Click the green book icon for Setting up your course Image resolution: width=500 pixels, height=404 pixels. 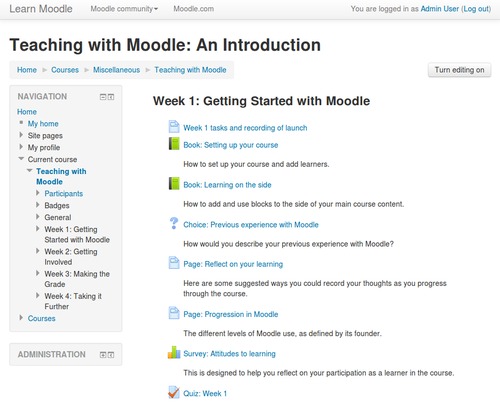click(x=174, y=144)
